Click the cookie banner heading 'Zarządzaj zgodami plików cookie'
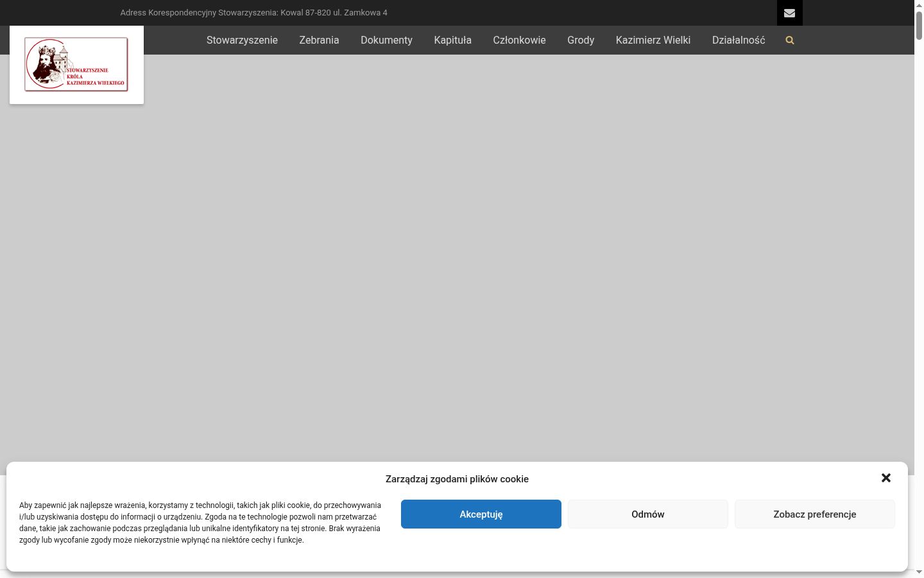 [457, 479]
